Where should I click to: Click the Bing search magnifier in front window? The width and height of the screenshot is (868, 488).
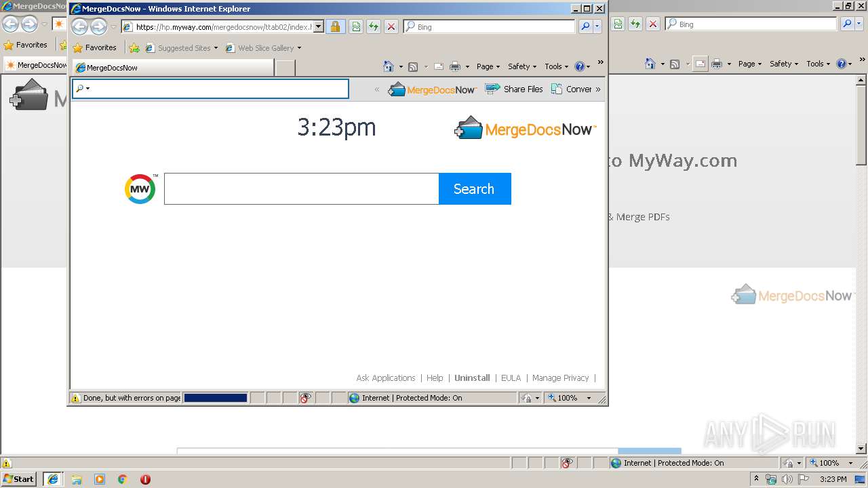tap(586, 27)
